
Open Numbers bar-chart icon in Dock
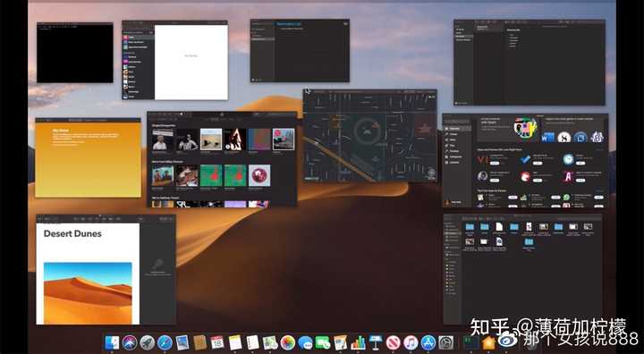click(358, 342)
